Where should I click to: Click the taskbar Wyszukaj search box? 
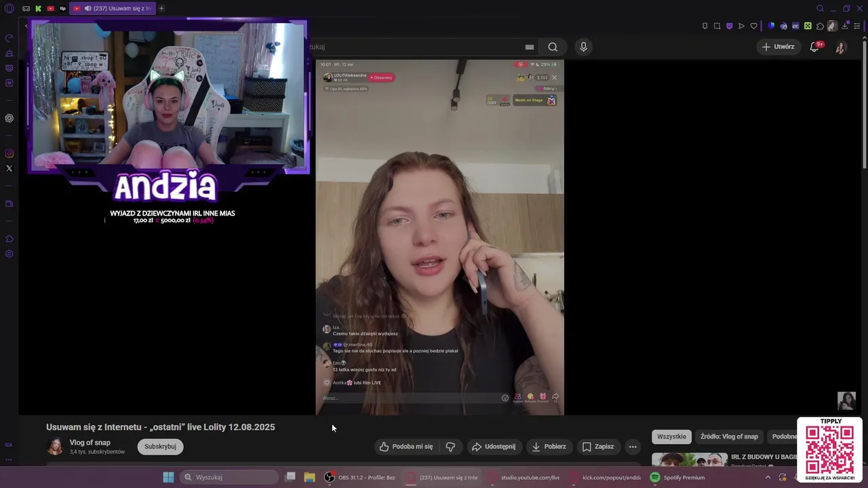pyautogui.click(x=229, y=477)
